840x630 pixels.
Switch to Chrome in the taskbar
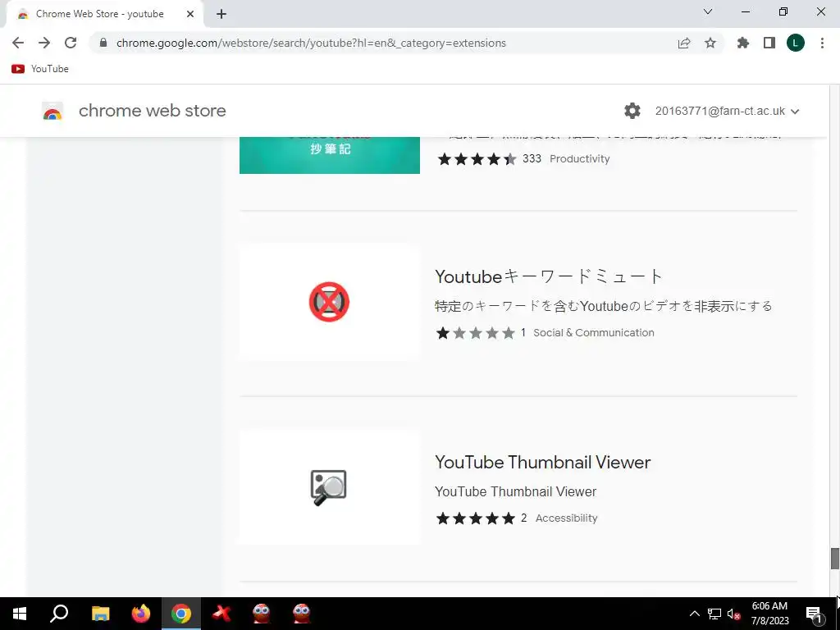click(x=181, y=614)
